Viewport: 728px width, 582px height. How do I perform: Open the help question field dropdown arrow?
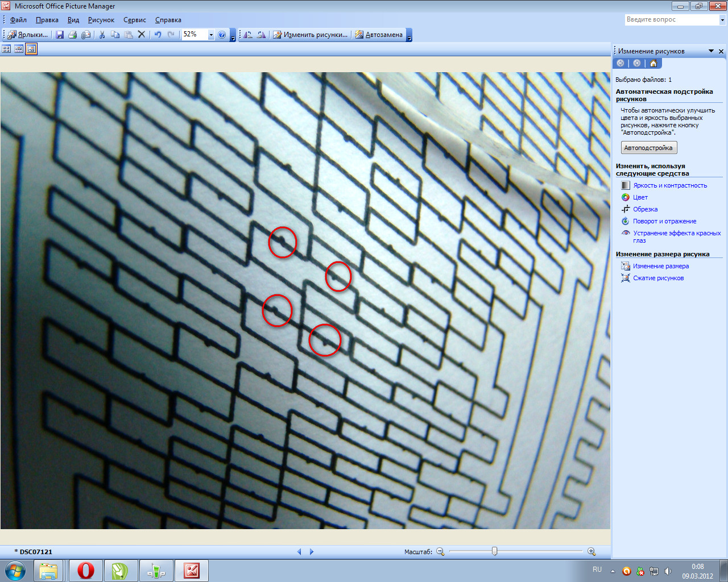722,19
